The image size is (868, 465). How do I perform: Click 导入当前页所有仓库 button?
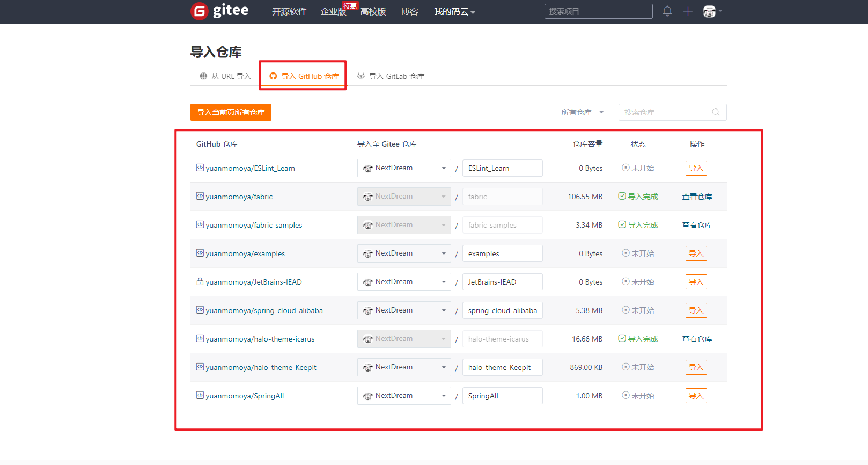point(231,112)
